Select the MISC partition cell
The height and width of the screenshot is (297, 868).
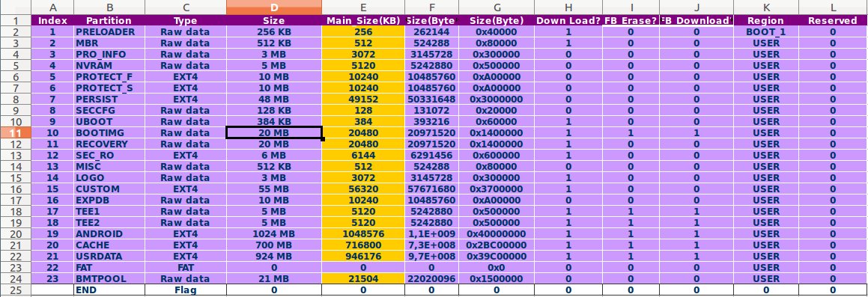click(109, 167)
